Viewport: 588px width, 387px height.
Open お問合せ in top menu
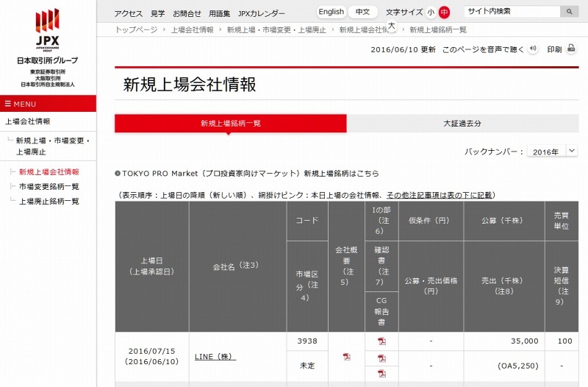187,13
